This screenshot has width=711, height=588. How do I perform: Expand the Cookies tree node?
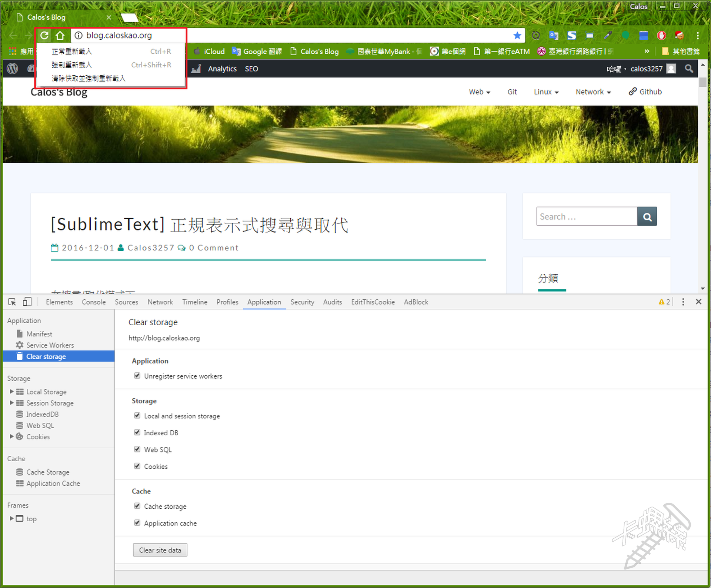(12, 436)
